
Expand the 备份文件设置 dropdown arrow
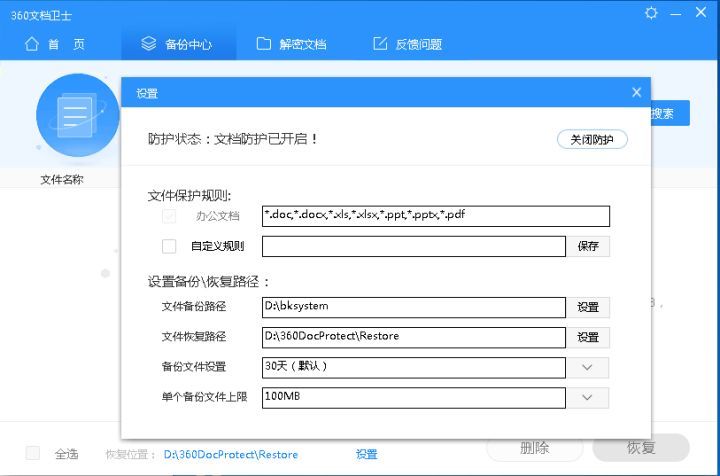pyautogui.click(x=588, y=367)
